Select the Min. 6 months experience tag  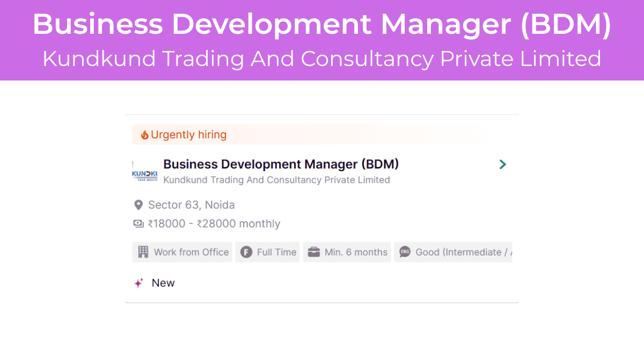click(347, 252)
